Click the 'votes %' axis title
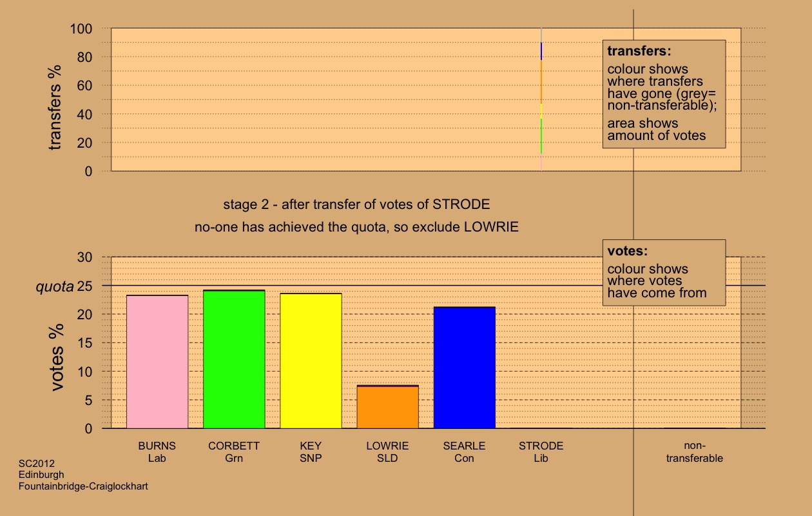 click(57, 357)
